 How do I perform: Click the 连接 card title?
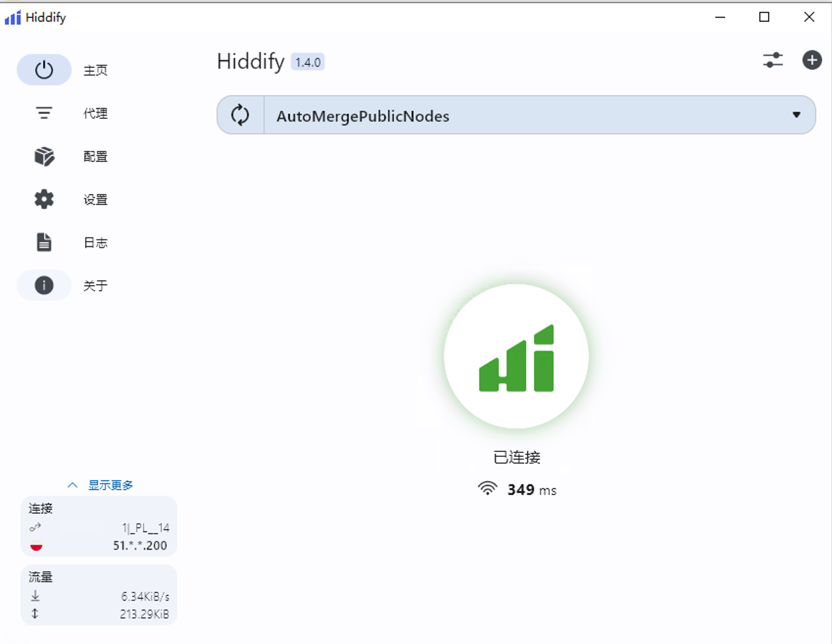[41, 508]
